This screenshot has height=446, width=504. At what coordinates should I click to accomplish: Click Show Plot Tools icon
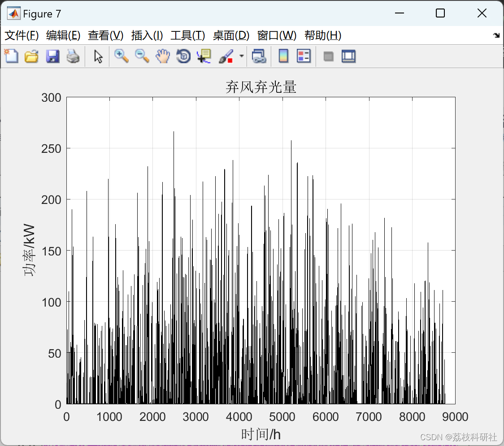[x=348, y=56]
